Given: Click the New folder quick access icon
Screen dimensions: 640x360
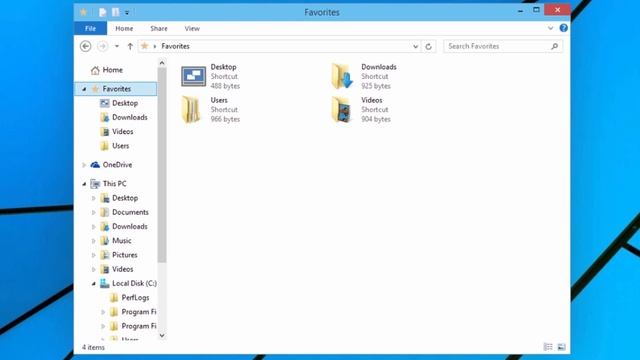Looking at the screenshot, I should coord(116,12).
